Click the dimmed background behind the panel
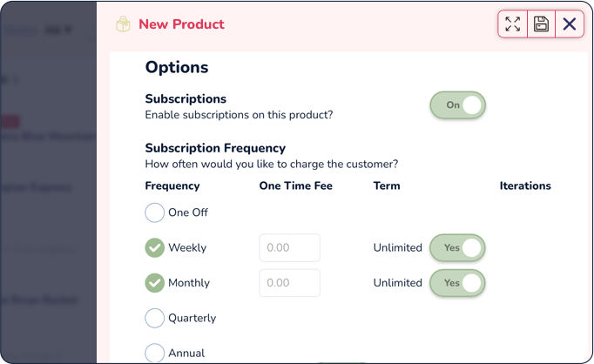 click(49, 182)
